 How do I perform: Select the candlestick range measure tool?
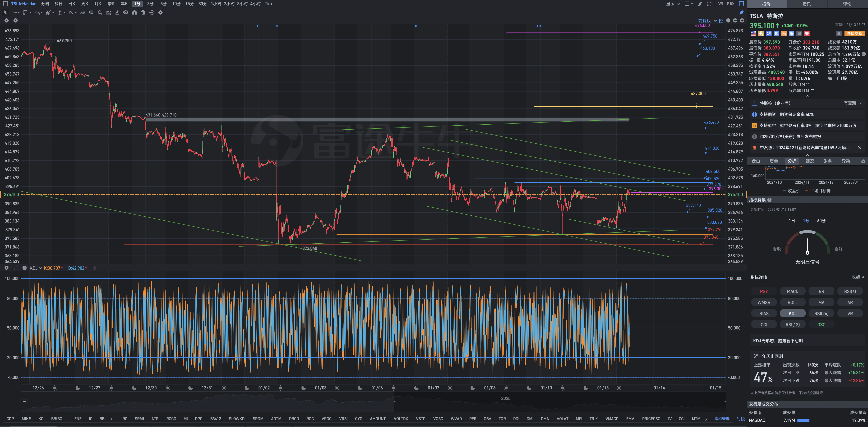109,12
